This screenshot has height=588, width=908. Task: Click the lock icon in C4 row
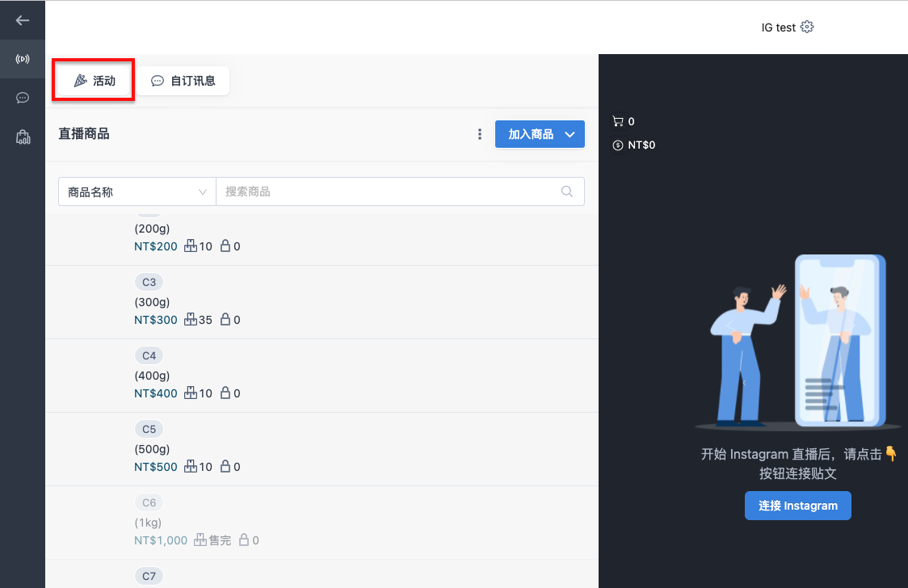[x=225, y=393]
